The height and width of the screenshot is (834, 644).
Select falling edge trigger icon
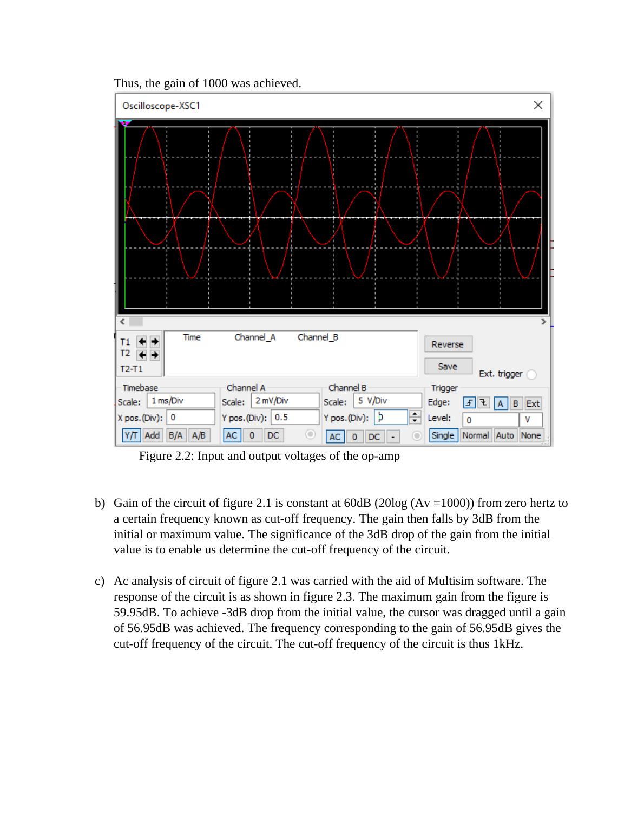[x=483, y=403]
